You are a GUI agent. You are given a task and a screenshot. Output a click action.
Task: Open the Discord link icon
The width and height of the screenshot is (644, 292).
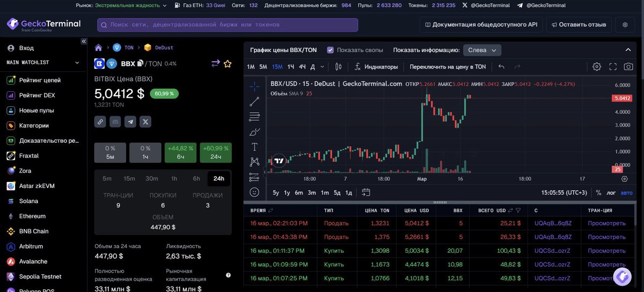tap(115, 122)
